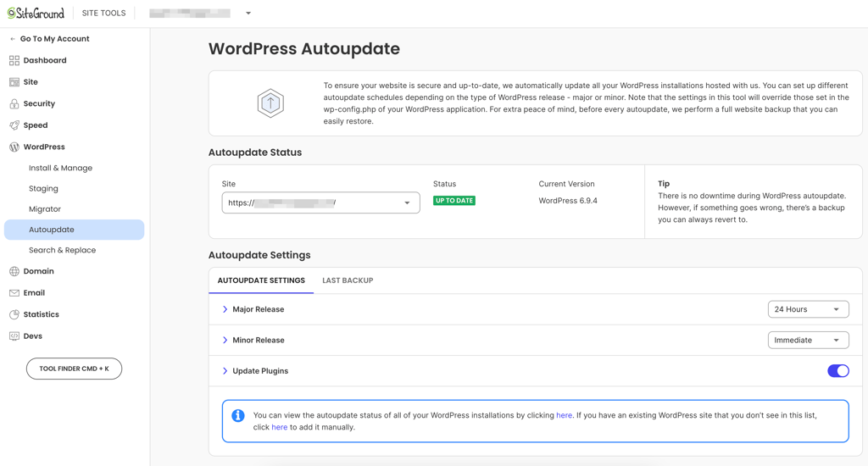Screen dimensions: 868x466
Task: Open Search & Replace in the sidebar
Action: coord(62,250)
